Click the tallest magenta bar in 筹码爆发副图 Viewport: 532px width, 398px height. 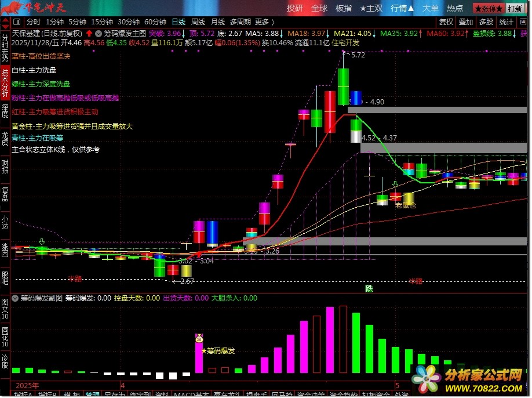(x=330, y=339)
